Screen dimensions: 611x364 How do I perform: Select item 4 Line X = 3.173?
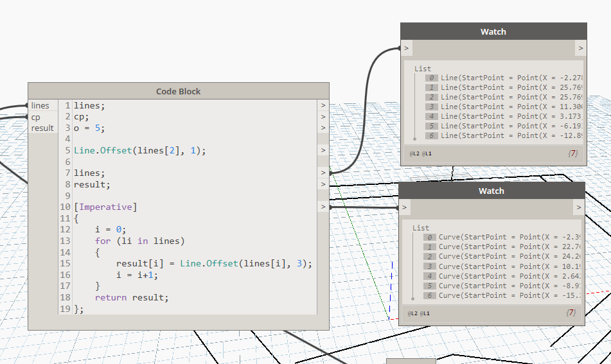click(x=504, y=116)
